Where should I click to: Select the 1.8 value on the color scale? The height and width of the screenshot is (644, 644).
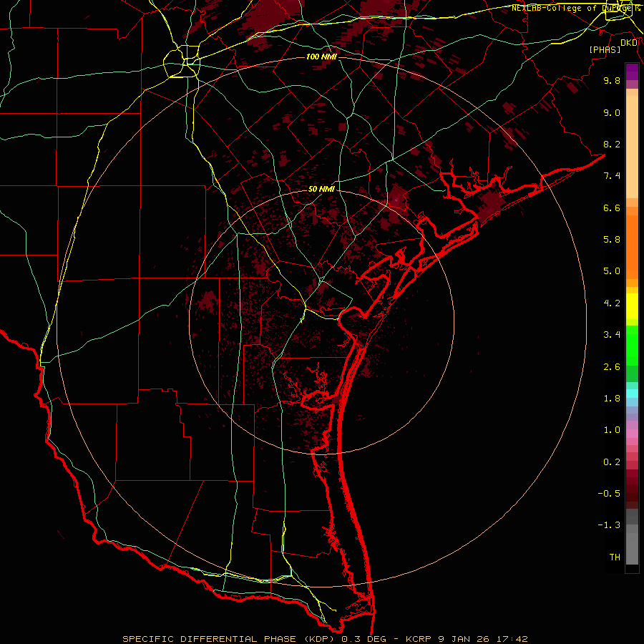(612, 399)
